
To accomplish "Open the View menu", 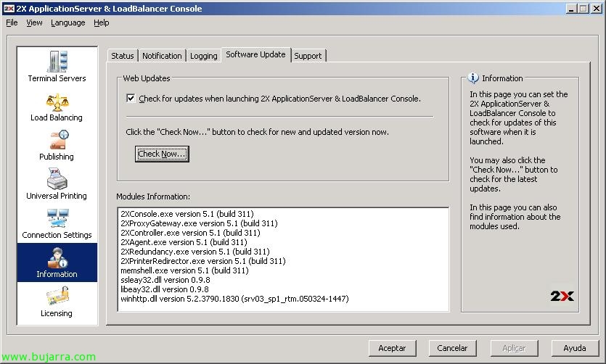I will point(34,22).
